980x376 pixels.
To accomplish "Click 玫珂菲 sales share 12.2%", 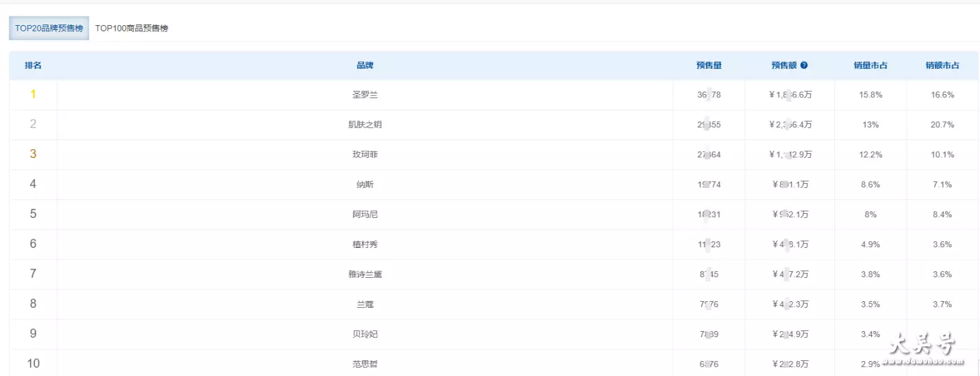I will click(x=871, y=155).
